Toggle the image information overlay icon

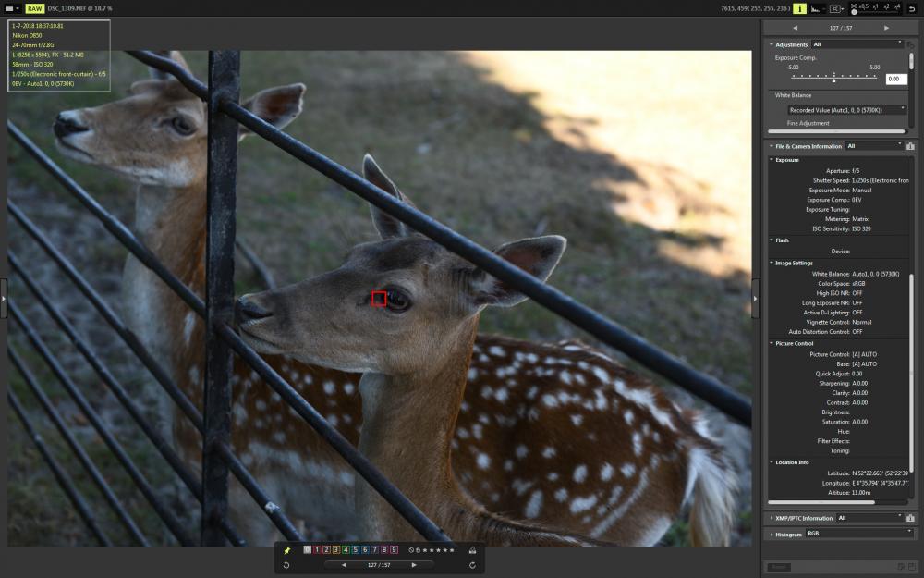(799, 8)
